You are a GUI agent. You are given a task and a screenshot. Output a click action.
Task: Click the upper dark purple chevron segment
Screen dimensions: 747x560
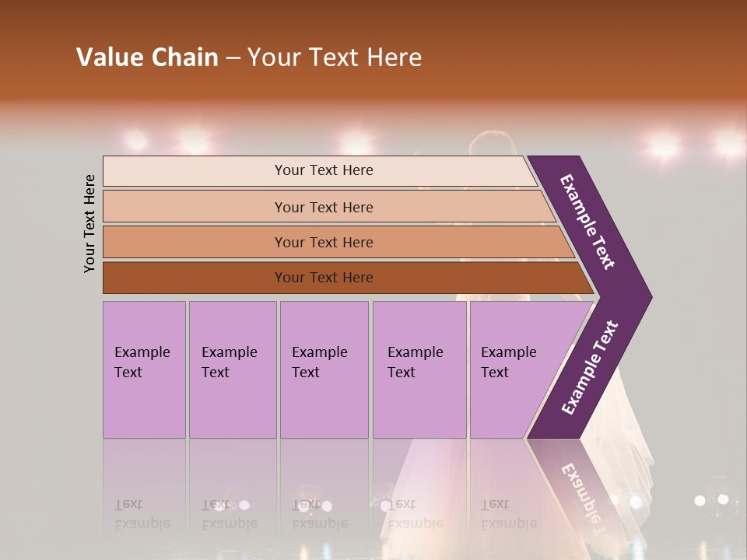tap(589, 222)
